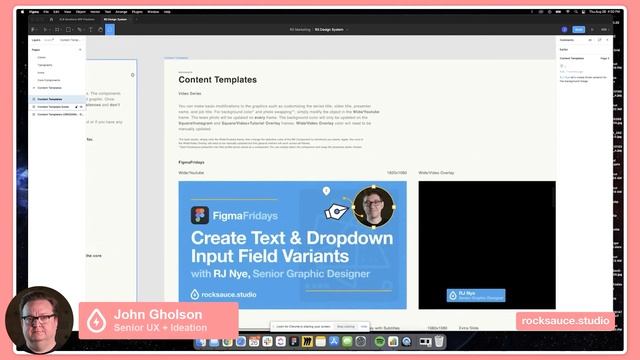This screenshot has height=360, width=640.
Task: Select the Hand tool in the toolbar
Action: (100, 30)
